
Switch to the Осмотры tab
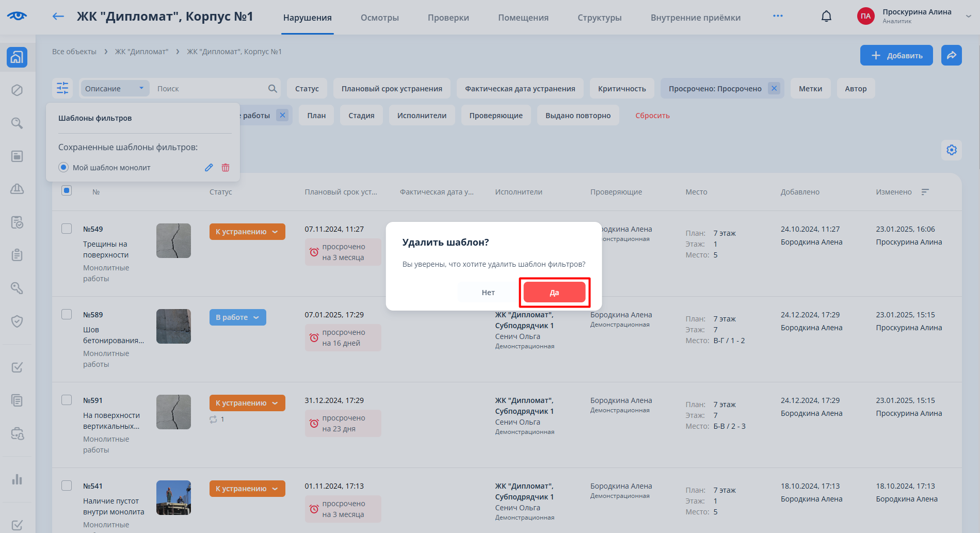tap(379, 18)
